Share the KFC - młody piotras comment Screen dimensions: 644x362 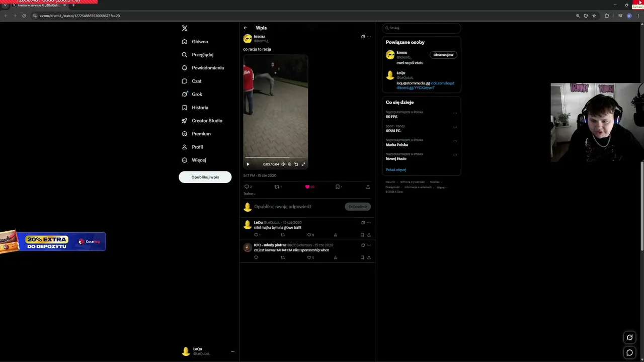(x=369, y=257)
